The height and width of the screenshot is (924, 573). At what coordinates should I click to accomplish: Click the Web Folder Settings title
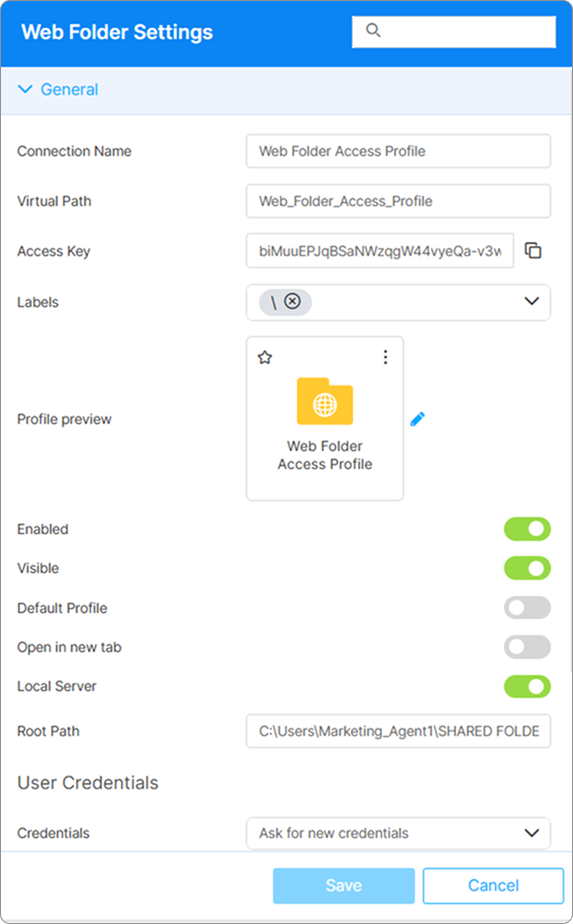(117, 32)
